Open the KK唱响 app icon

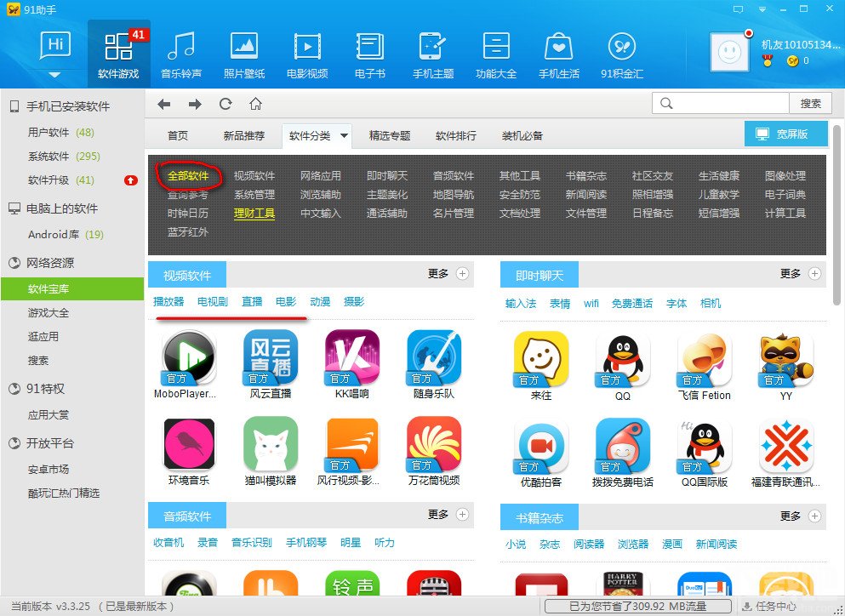click(x=352, y=357)
